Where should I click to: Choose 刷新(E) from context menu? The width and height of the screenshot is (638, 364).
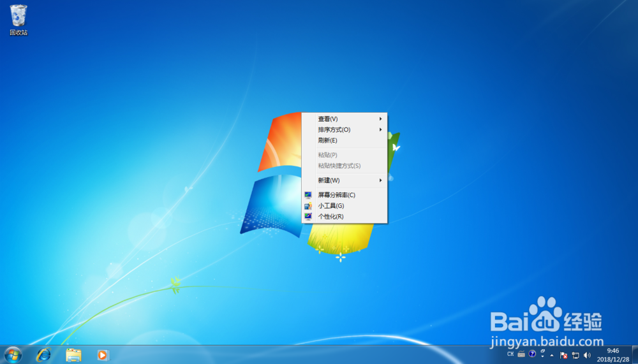coord(345,140)
